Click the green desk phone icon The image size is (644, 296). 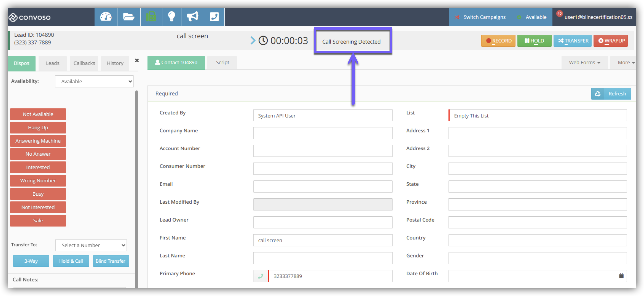tap(151, 17)
